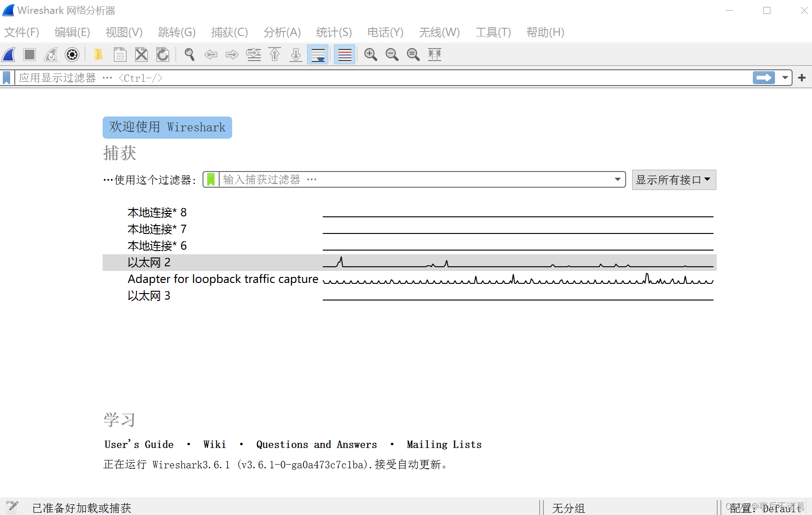This screenshot has width=812, height=515.
Task: Restart the current capture from the toolbar
Action: coord(51,55)
